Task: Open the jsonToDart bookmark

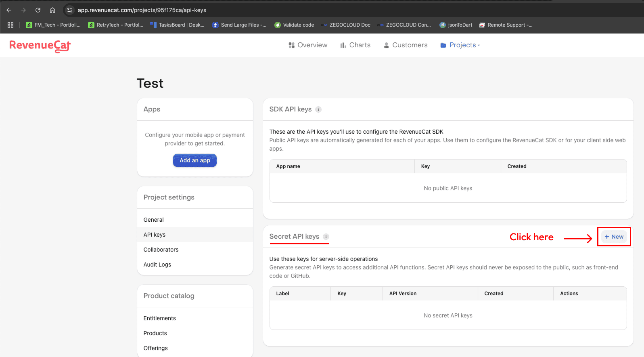Action: (456, 25)
